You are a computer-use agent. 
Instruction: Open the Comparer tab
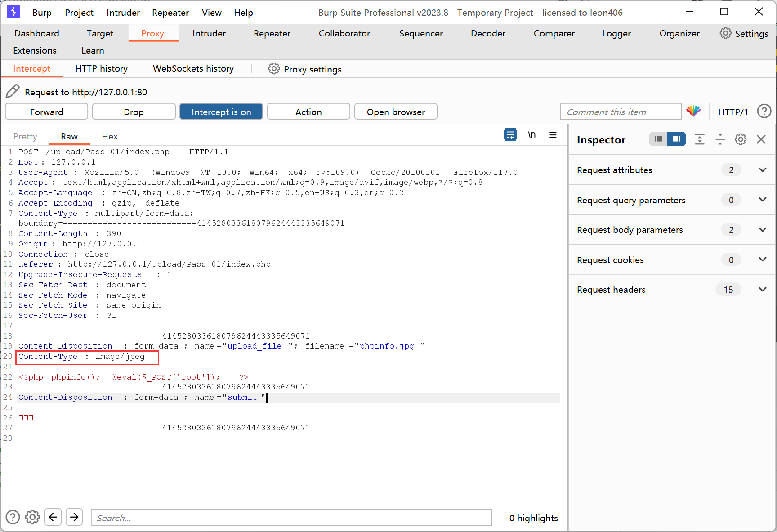pos(554,33)
